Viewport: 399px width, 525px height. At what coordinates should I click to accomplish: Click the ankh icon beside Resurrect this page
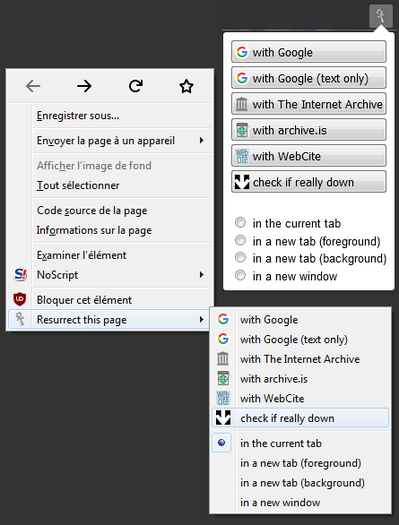20,319
